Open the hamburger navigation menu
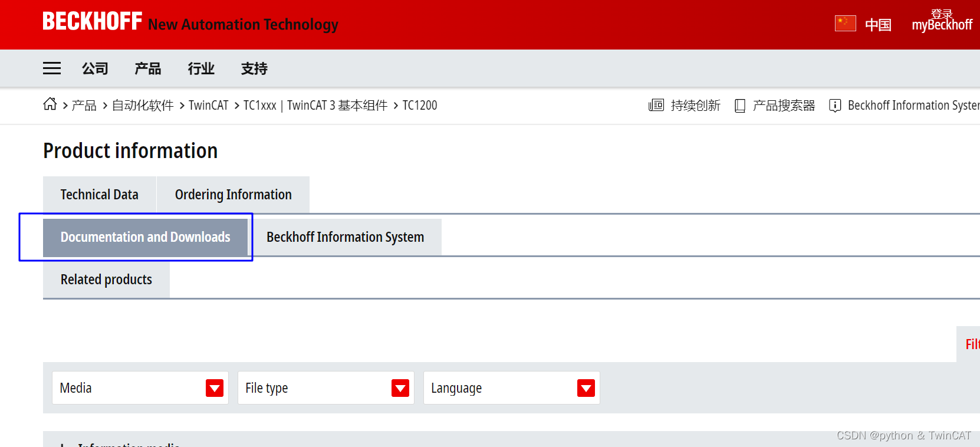980x447 pixels. click(x=52, y=68)
